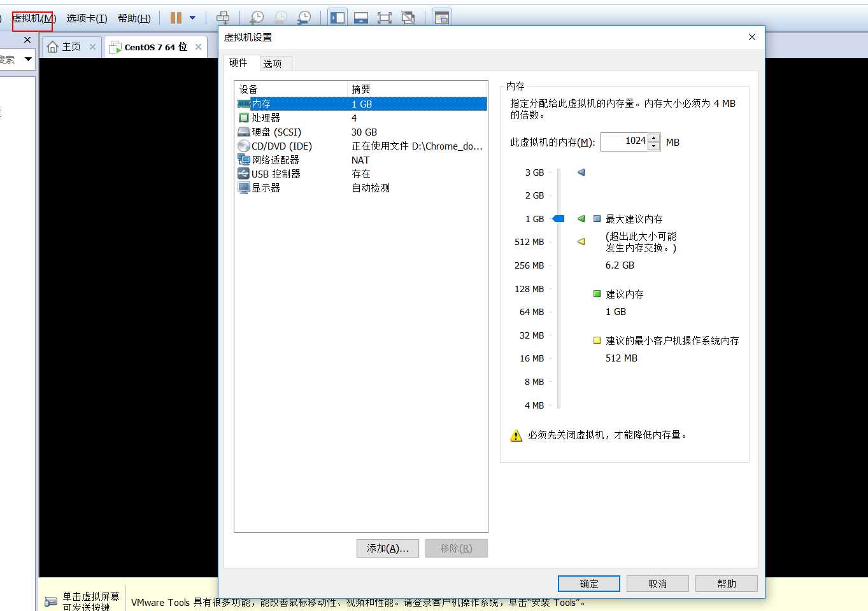The height and width of the screenshot is (611, 868).
Task: Select the USB 控制器 device row
Action: (362, 174)
